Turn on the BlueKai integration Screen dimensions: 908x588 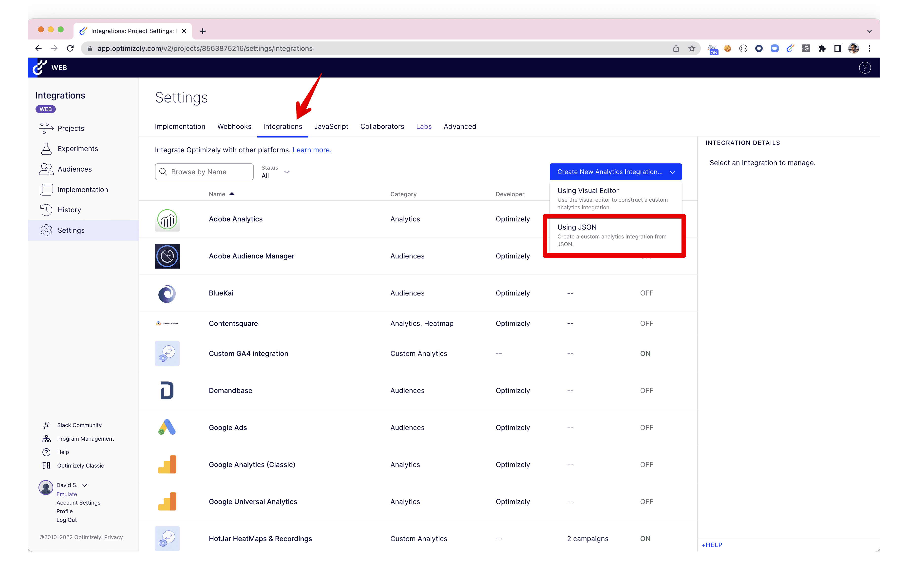coord(646,293)
